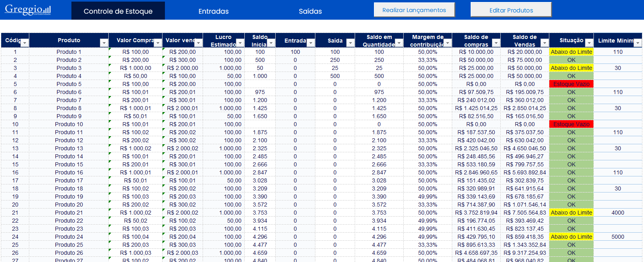This screenshot has width=644, height=262.
Task: Expand the Valor venda filter arrow
Action: tap(198, 43)
